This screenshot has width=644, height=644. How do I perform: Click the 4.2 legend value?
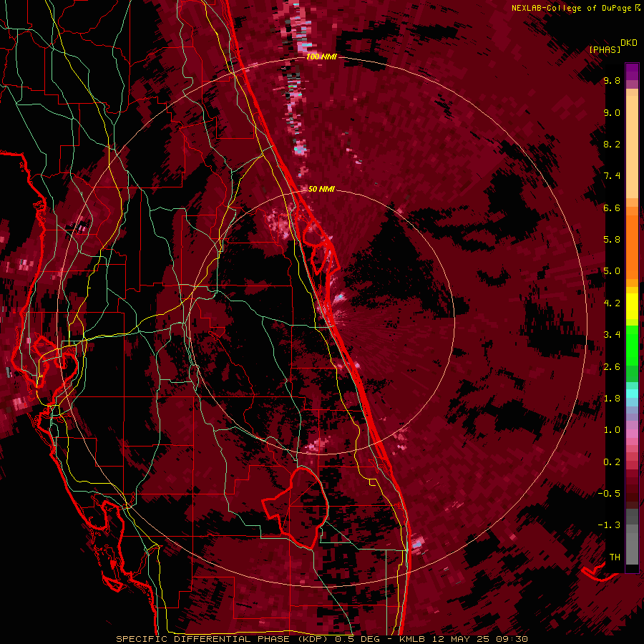coord(612,303)
